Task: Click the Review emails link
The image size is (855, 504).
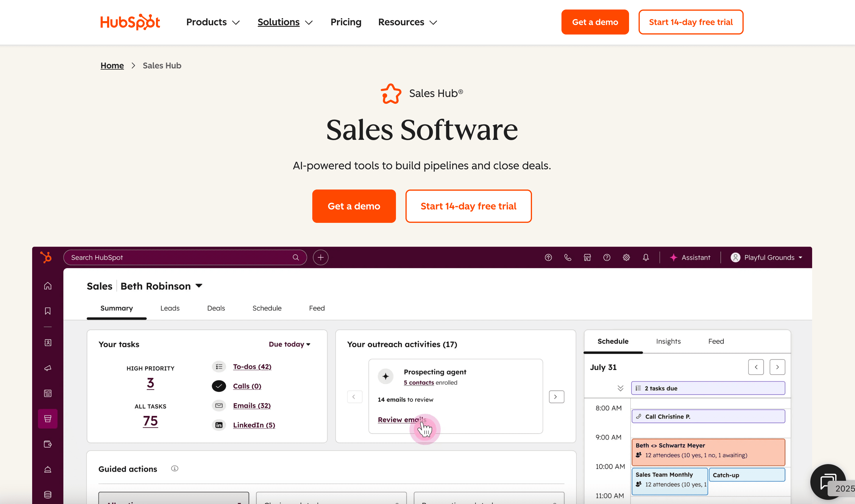Action: (x=402, y=420)
